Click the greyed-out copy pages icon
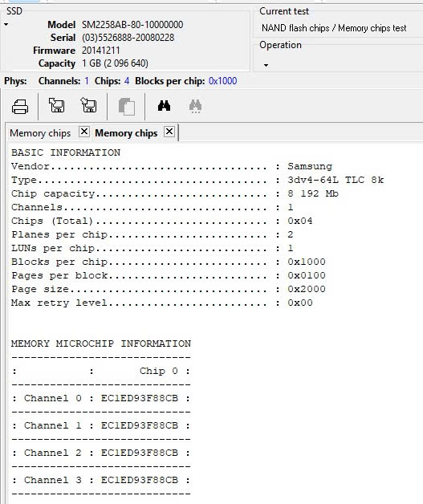The width and height of the screenshot is (423, 504). tap(127, 107)
